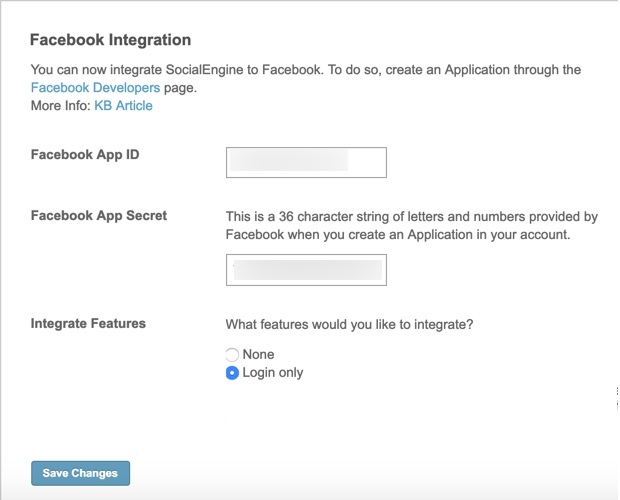The image size is (620, 500).
Task: Focus the Facebook App Secret input box
Action: [306, 270]
